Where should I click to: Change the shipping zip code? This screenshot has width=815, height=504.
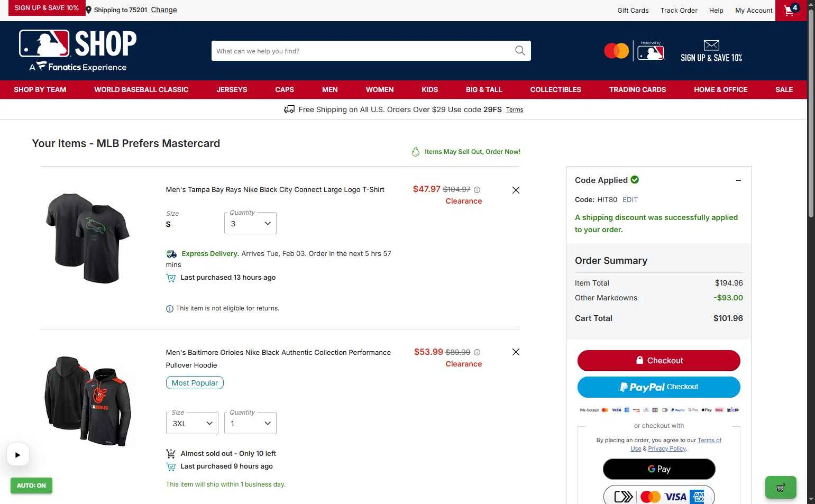(x=164, y=10)
